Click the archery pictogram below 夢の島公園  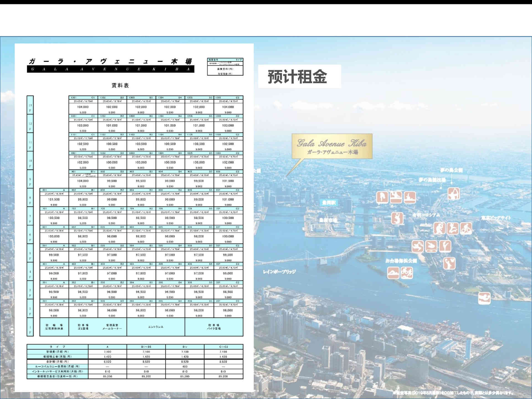coord(454,194)
